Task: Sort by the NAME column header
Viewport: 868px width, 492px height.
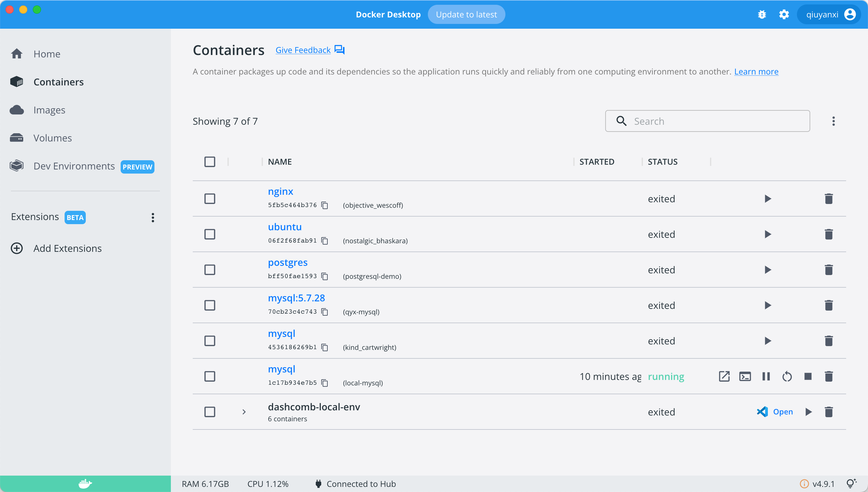Action: (x=280, y=162)
